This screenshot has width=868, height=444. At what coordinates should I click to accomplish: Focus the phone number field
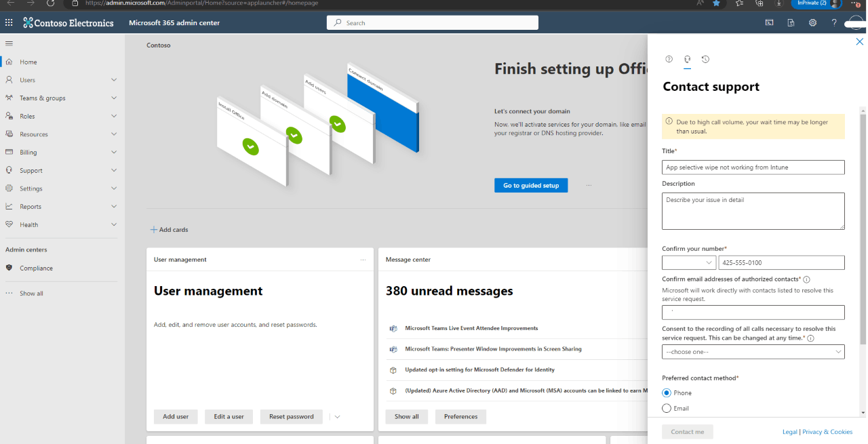782,262
